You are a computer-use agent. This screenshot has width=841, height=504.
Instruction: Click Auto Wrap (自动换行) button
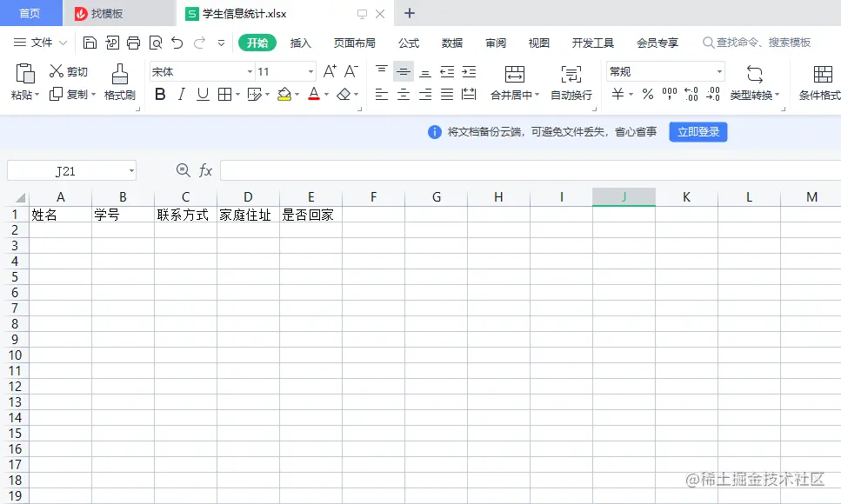tap(571, 83)
